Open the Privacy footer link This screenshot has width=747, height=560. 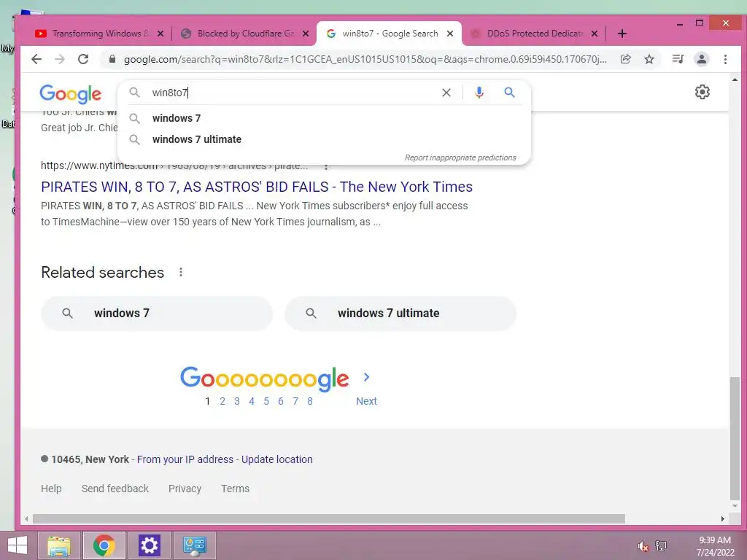(185, 489)
